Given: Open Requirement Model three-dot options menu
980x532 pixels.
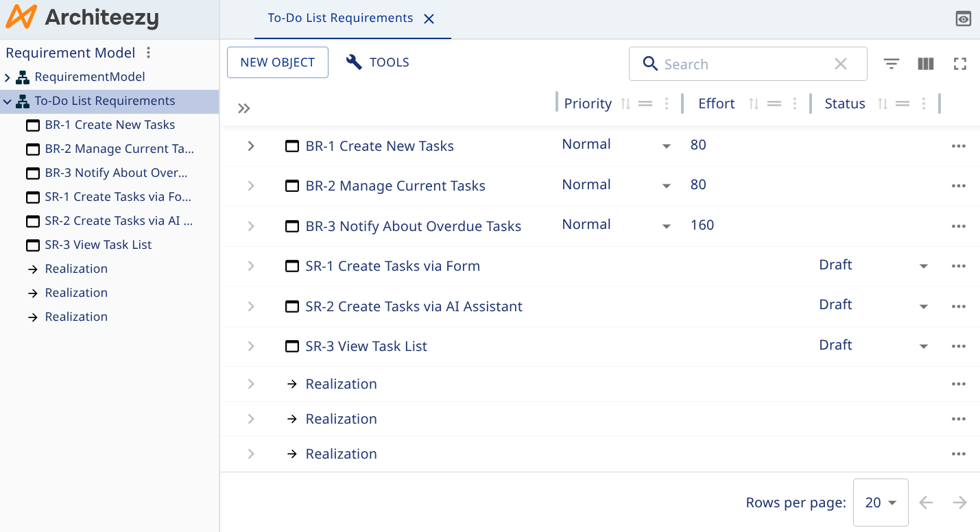Looking at the screenshot, I should pyautogui.click(x=148, y=52).
